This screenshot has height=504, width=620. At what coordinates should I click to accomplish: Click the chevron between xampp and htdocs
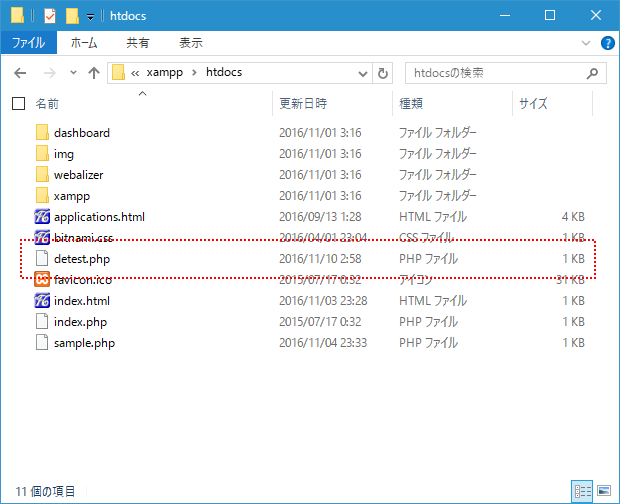click(x=194, y=73)
